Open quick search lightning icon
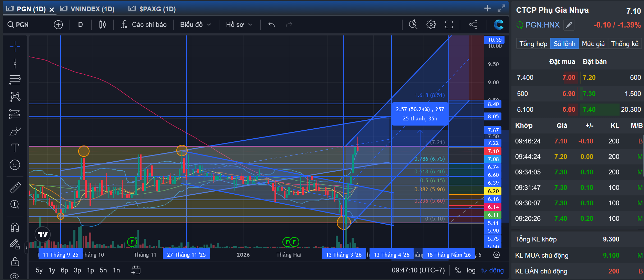644x280 pixels. coord(413,24)
